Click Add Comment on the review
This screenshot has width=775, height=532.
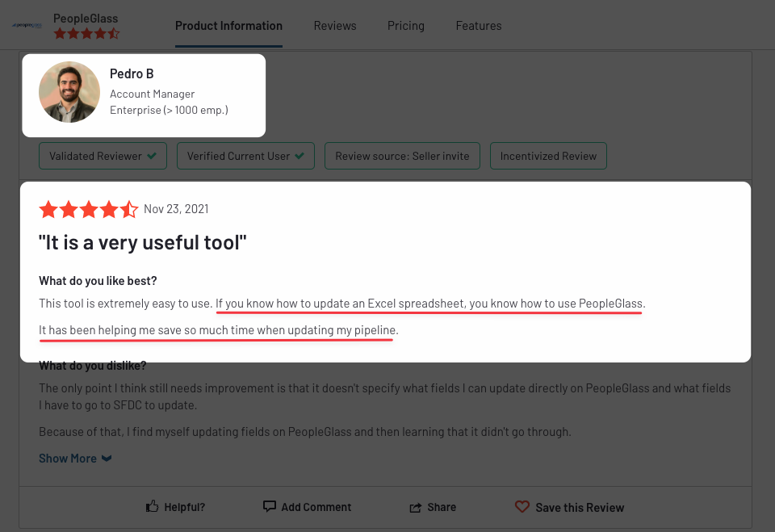pyautogui.click(x=307, y=507)
